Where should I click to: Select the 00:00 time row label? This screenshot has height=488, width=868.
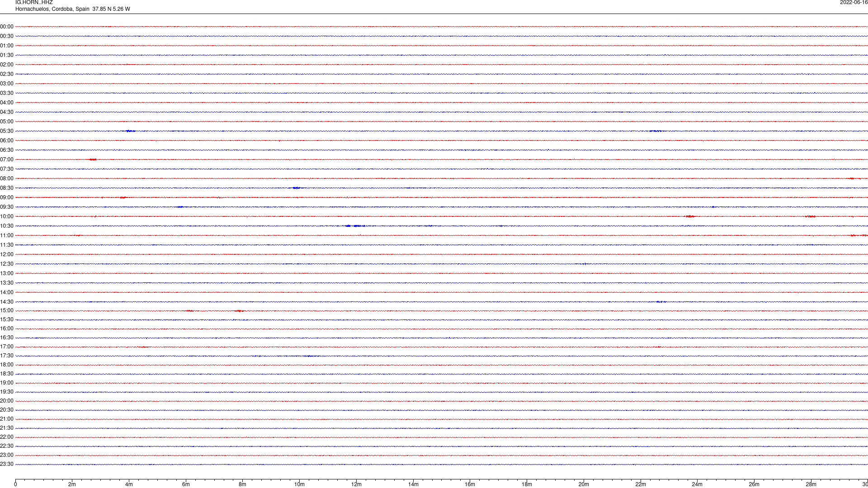(7, 27)
